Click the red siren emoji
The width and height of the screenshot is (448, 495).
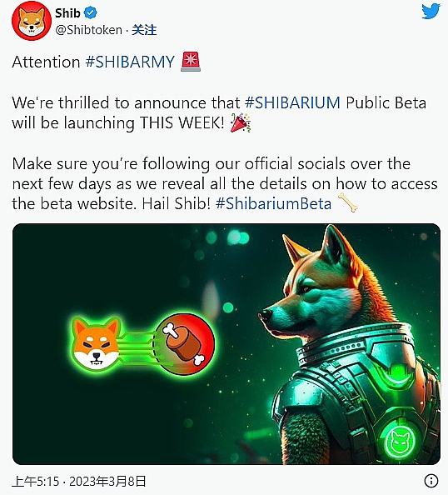point(191,62)
